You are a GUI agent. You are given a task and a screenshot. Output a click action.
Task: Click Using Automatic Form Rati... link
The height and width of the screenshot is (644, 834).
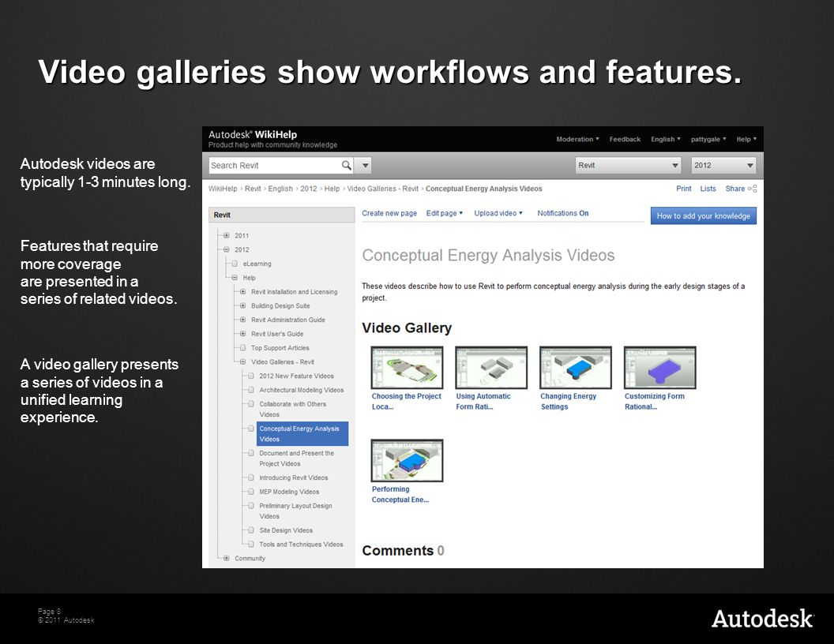tap(483, 401)
